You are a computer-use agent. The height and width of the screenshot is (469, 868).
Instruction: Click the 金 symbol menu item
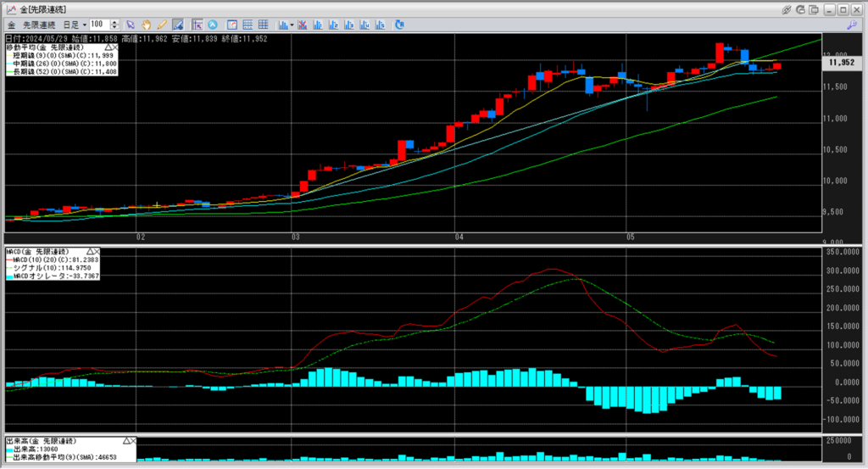(x=12, y=25)
